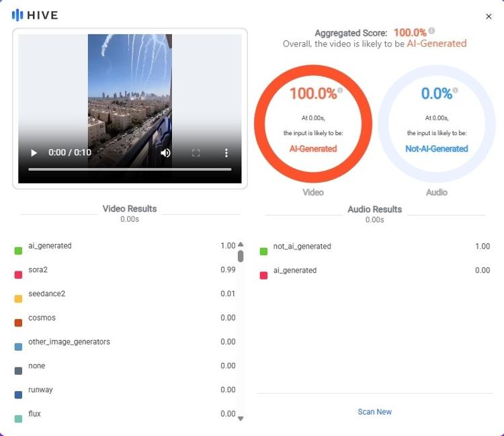The width and height of the screenshot is (504, 436).
Task: Select the seedance2 result label
Action: pos(46,294)
